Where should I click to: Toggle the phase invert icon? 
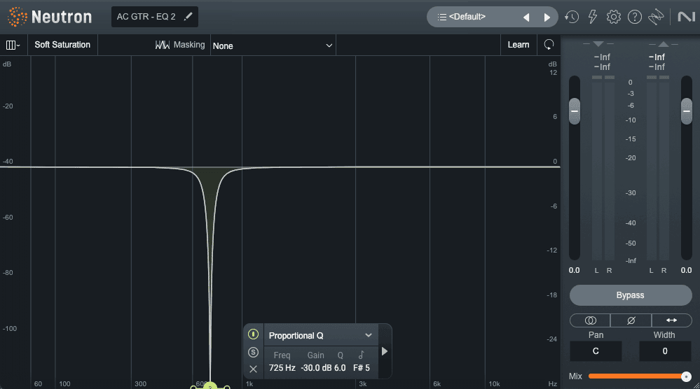pyautogui.click(x=631, y=320)
